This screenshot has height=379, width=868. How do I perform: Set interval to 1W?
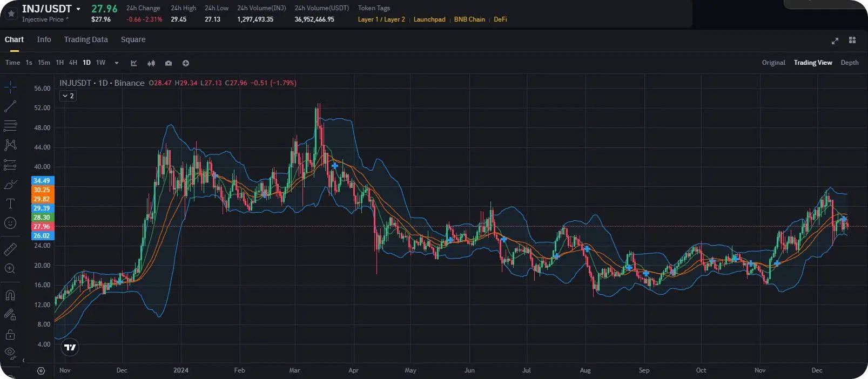click(x=100, y=63)
